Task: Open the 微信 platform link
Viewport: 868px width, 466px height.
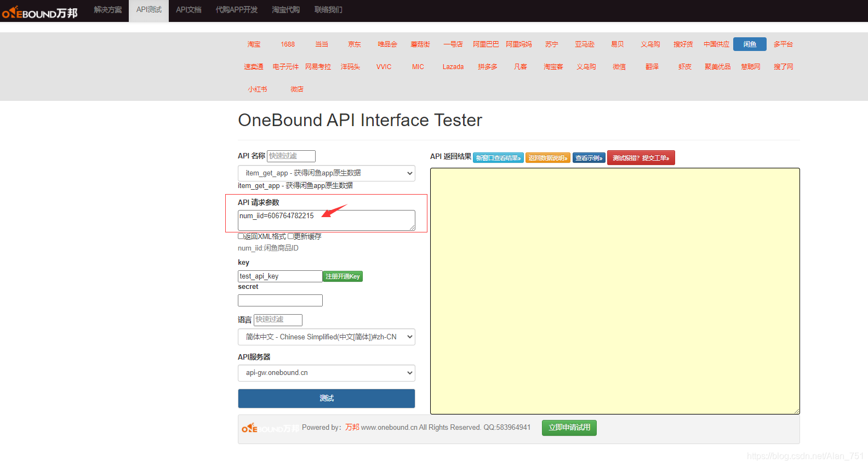Action: (x=619, y=67)
